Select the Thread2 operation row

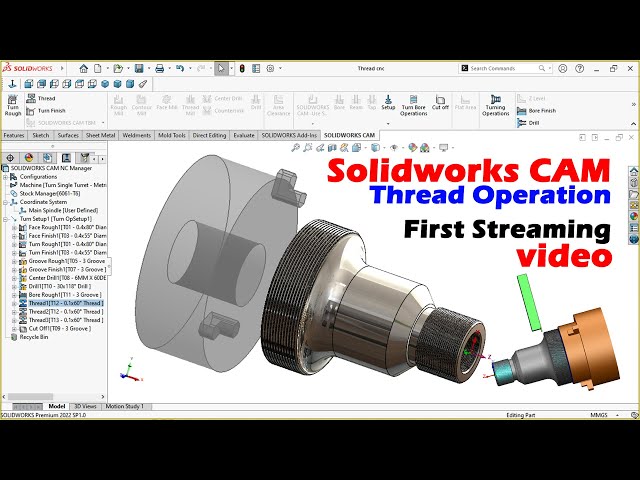pyautogui.click(x=61, y=312)
